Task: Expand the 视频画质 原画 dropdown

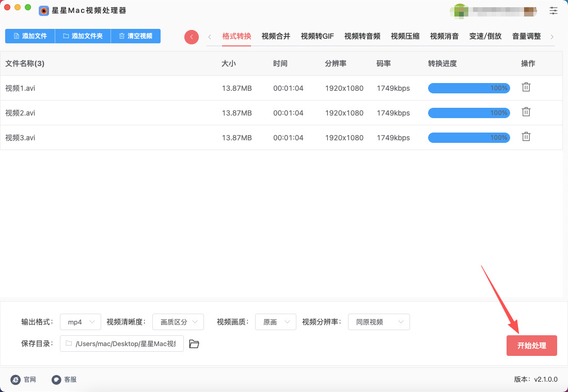Action: point(276,322)
